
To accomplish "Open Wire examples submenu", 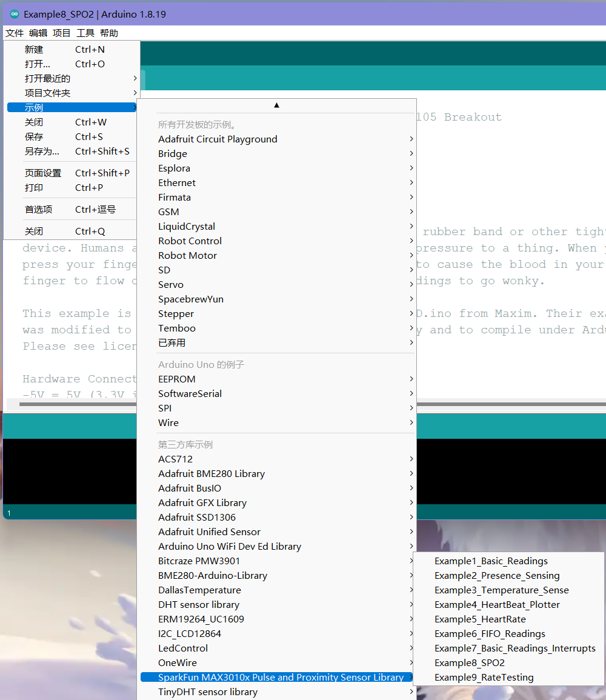I will tap(277, 423).
